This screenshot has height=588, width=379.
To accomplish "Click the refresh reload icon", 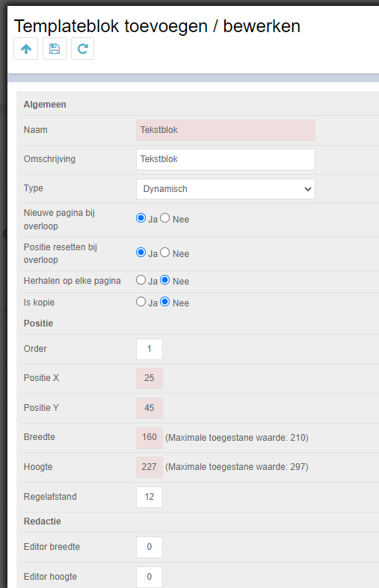I will (x=82, y=49).
